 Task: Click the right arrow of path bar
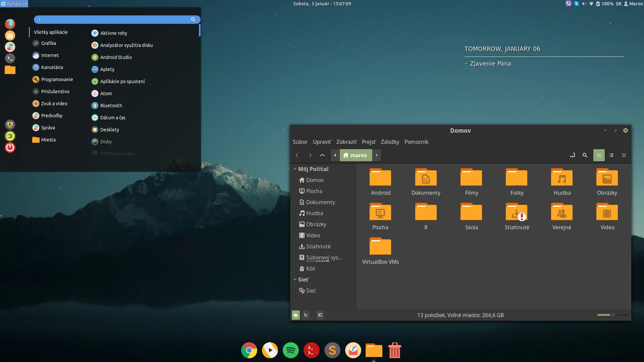[x=377, y=155]
